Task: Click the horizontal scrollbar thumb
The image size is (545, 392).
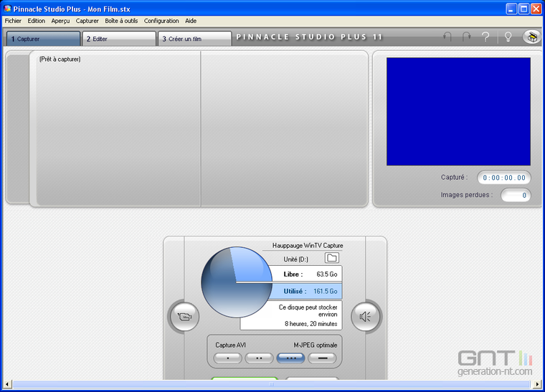Action: pos(271,384)
